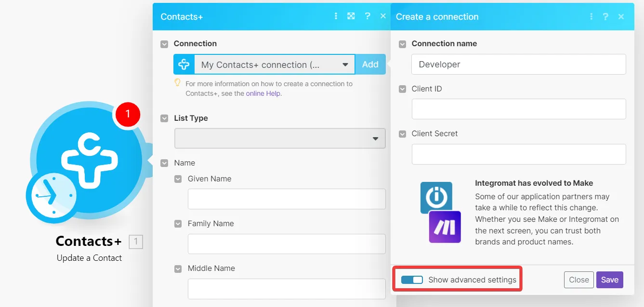Save the new connection
The height and width of the screenshot is (307, 644).
[610, 280]
